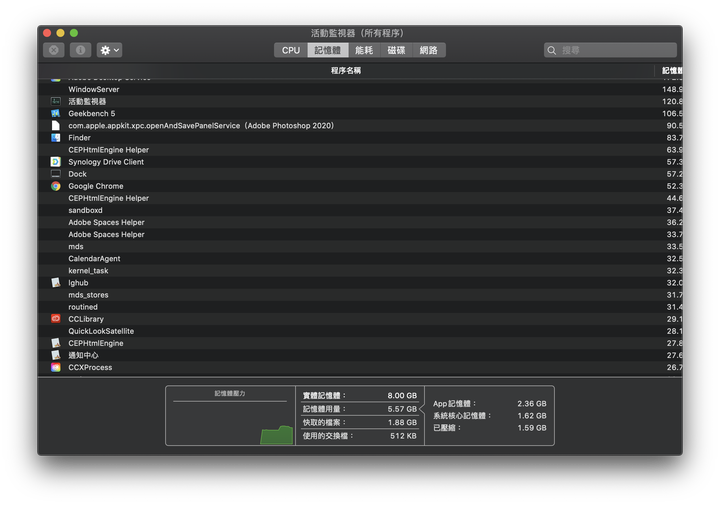
Task: Click the quit process (X) toolbar button
Action: [54, 50]
